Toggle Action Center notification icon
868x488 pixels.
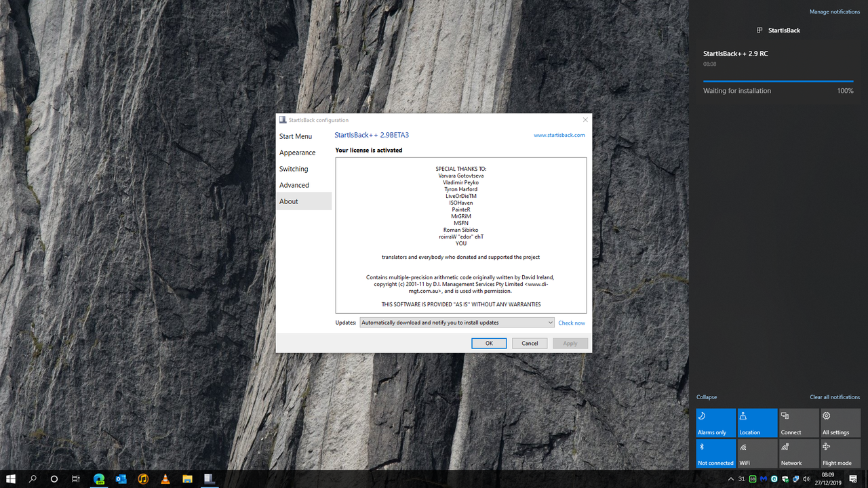[x=854, y=479]
